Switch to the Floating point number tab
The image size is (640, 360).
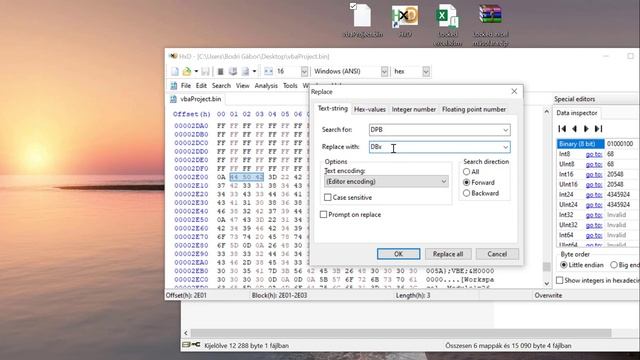474,109
